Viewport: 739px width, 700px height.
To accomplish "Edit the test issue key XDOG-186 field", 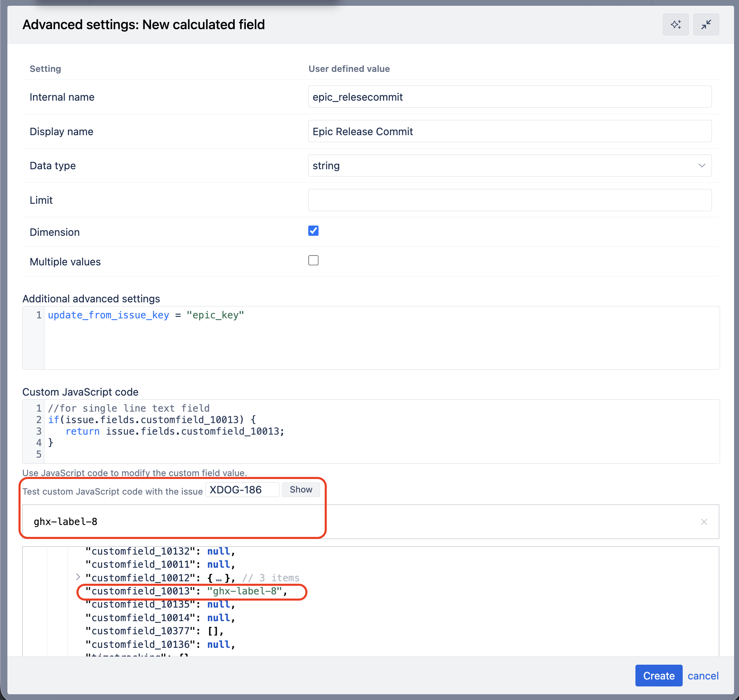I will (242, 490).
